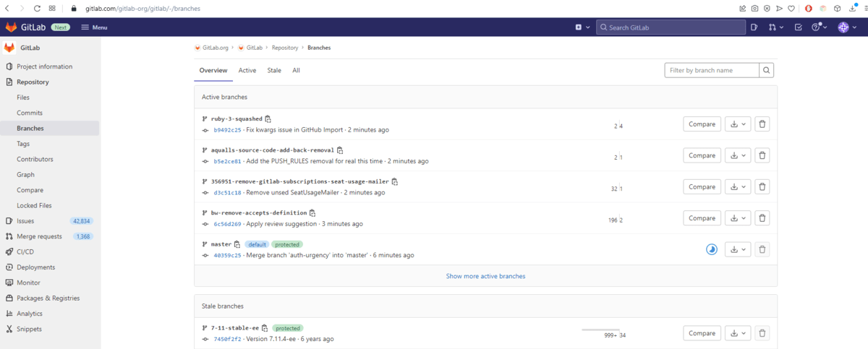Compare the 7-11-stable-ee branch
This screenshot has height=349, width=868.
(x=702, y=333)
